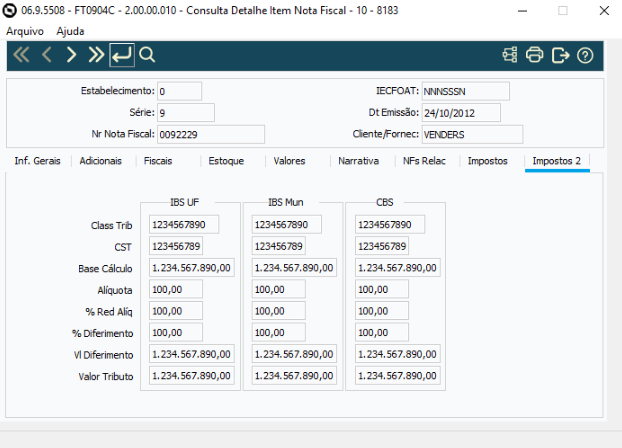Click IBS Mun % Diferimento field

tap(278, 332)
